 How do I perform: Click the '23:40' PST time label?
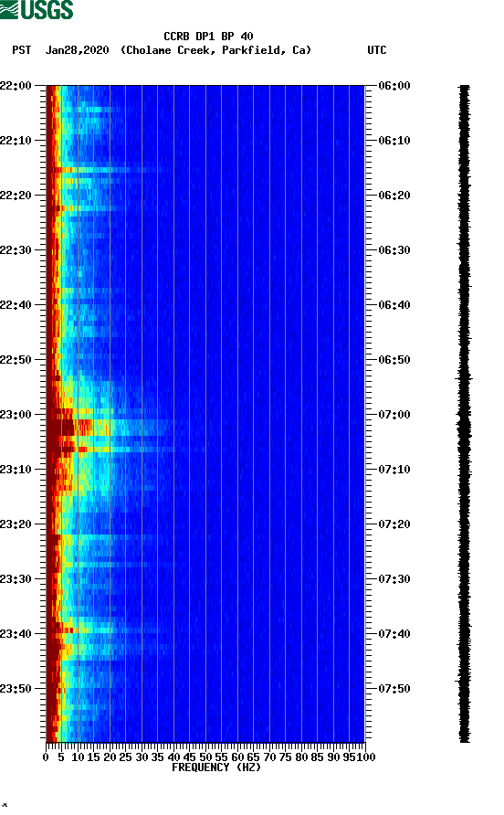click(x=16, y=633)
